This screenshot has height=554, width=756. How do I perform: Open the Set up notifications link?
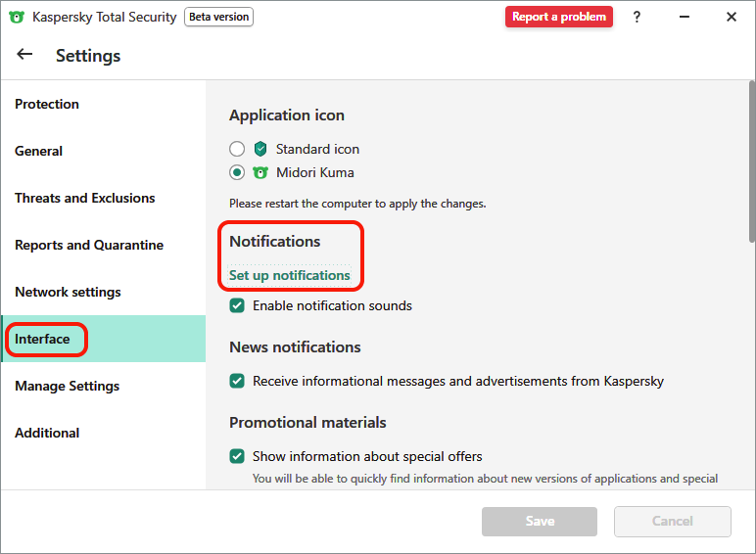pyautogui.click(x=290, y=275)
